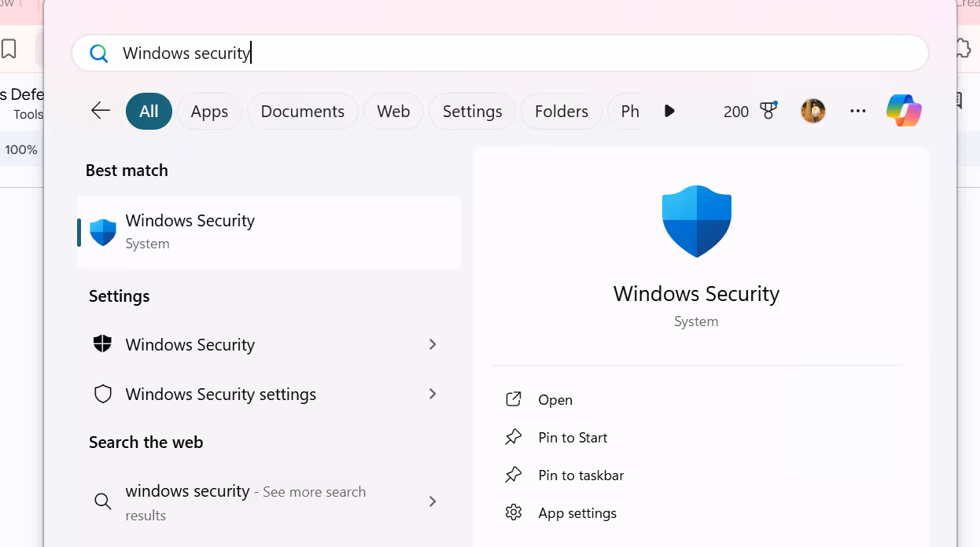Click the Windows Security title in preview pane
Viewport: 980px width, 547px height.
tap(697, 293)
